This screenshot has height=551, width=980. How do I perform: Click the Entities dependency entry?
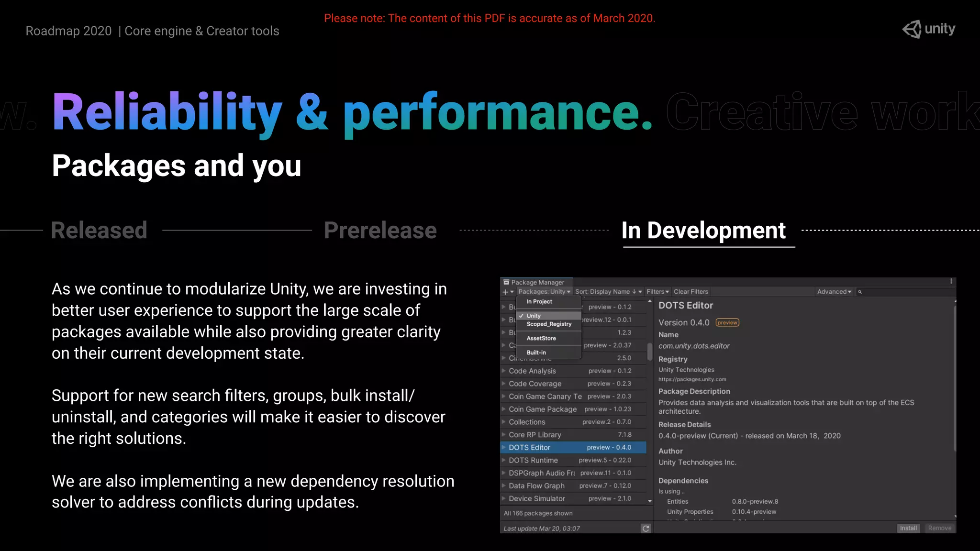(x=678, y=501)
